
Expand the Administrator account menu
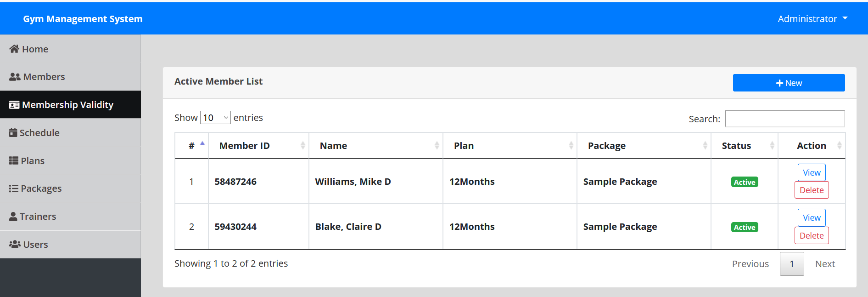click(812, 18)
